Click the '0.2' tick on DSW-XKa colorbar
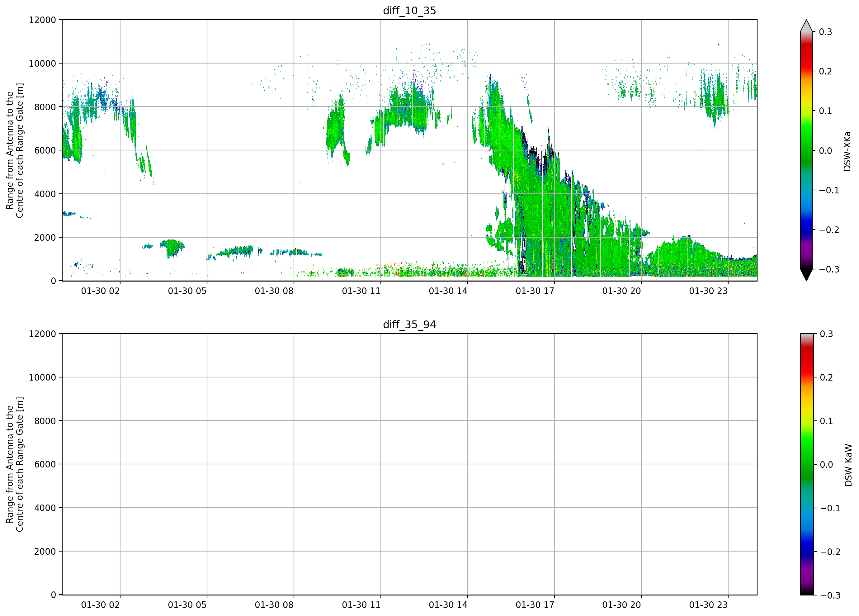 pos(825,72)
